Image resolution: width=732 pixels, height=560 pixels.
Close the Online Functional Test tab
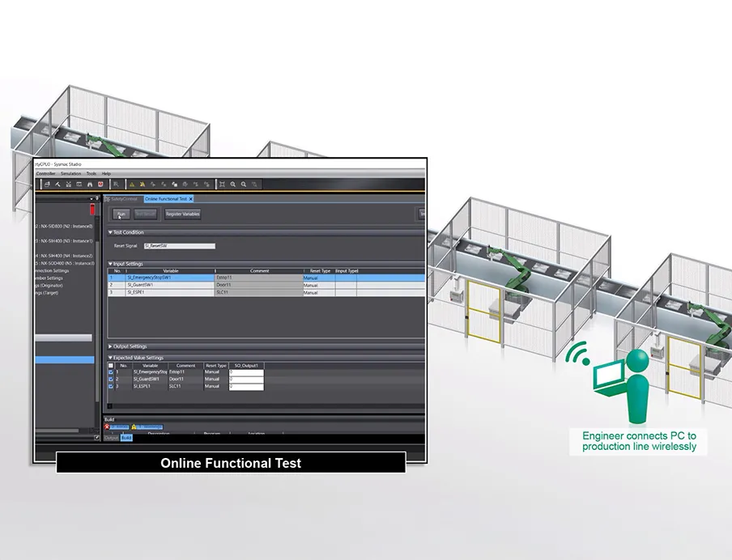coord(191,198)
